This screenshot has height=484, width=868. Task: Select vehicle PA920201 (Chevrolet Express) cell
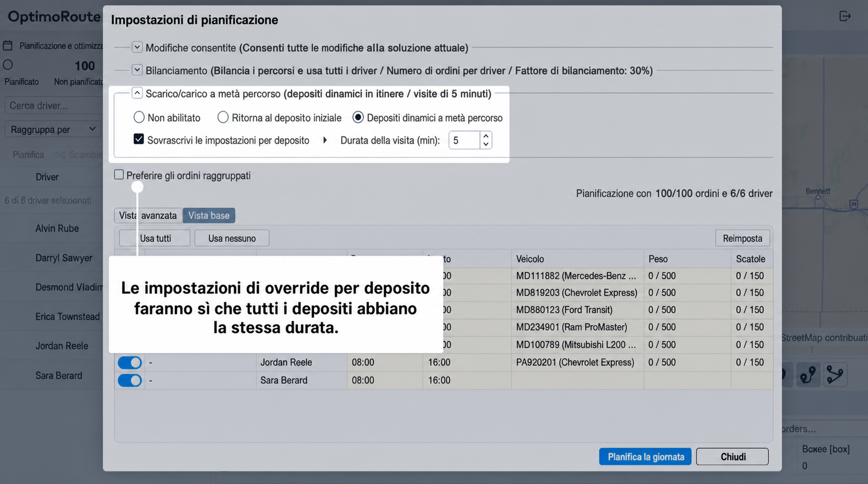click(577, 362)
